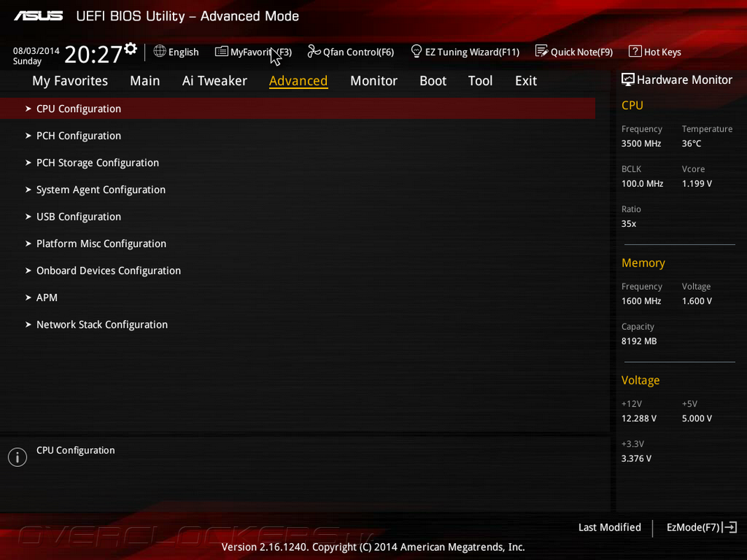Click the Qfan Control fan icon
747x560 pixels.
pos(314,51)
